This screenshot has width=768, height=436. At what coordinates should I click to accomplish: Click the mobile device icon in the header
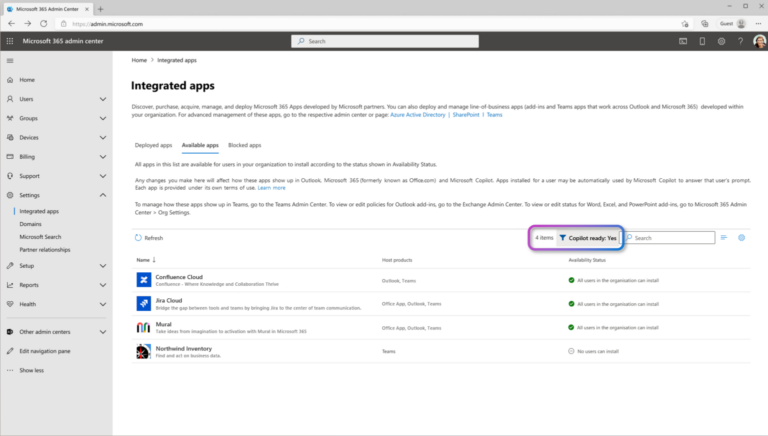[702, 41]
